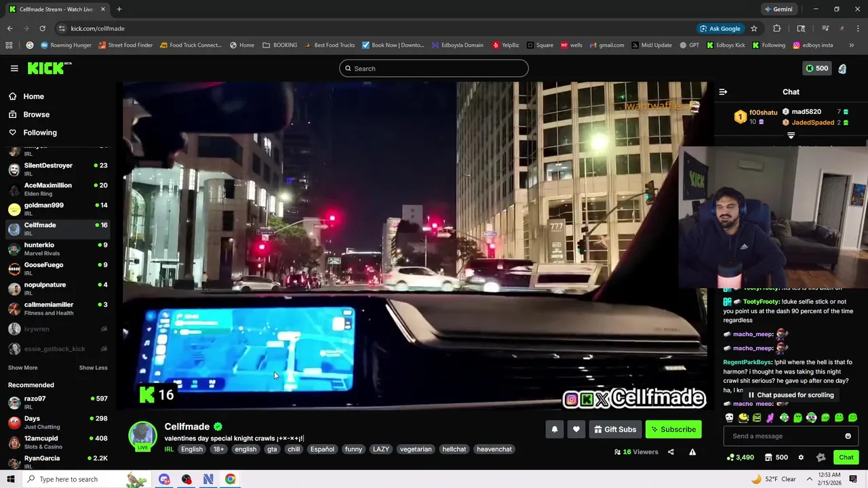Report the stream with the warning icon
868x488 pixels.
(x=692, y=452)
